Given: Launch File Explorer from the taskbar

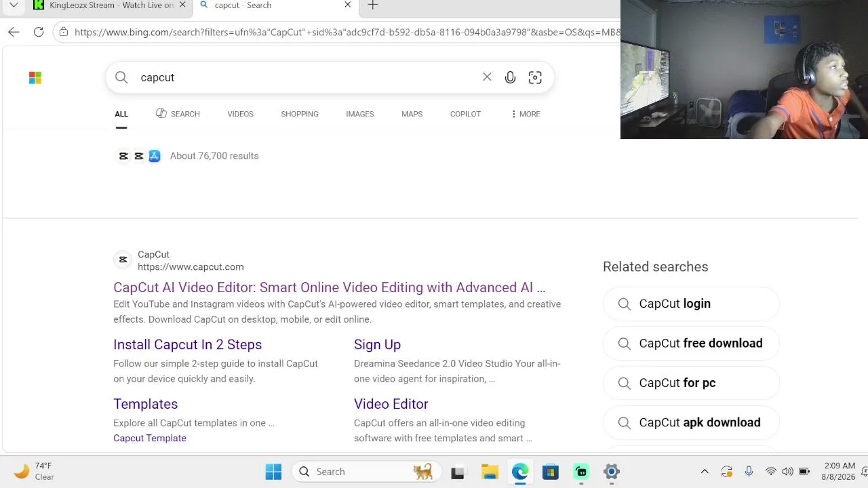Looking at the screenshot, I should point(490,472).
